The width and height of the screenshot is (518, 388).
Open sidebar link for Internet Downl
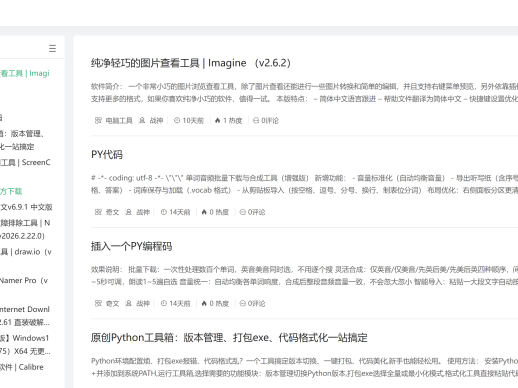pyautogui.click(x=25, y=316)
